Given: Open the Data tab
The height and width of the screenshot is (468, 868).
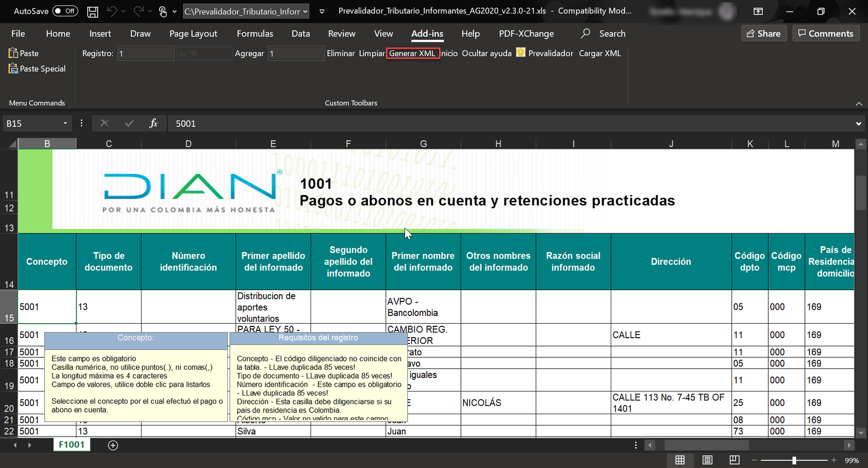Looking at the screenshot, I should point(301,34).
